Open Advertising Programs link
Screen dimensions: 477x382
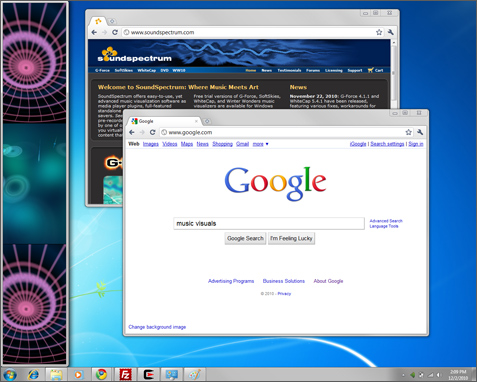pyautogui.click(x=231, y=281)
